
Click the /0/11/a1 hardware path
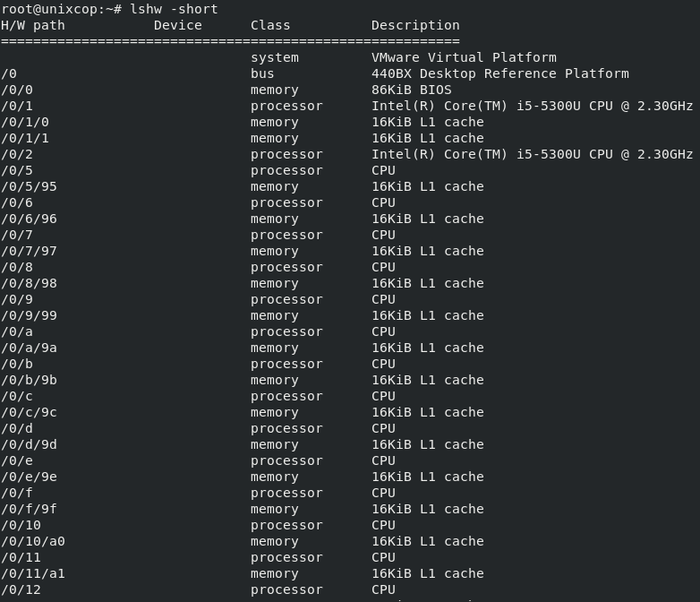[x=33, y=573]
